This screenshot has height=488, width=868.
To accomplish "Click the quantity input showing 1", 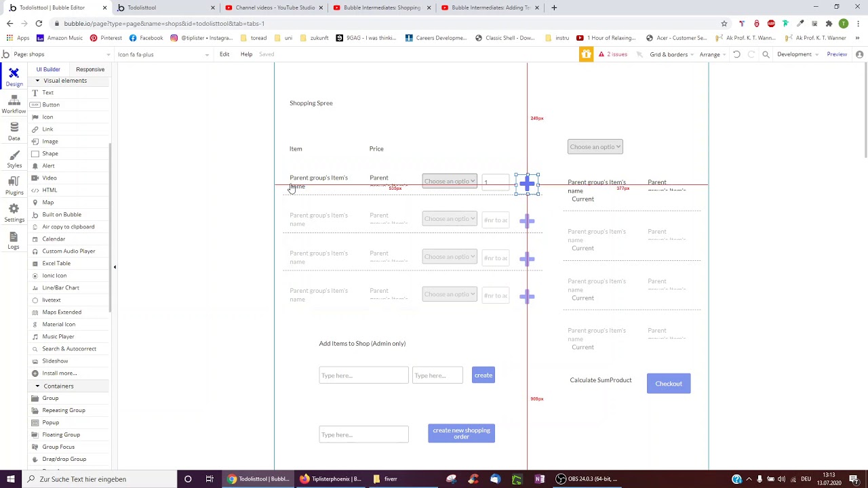I will 496,182.
